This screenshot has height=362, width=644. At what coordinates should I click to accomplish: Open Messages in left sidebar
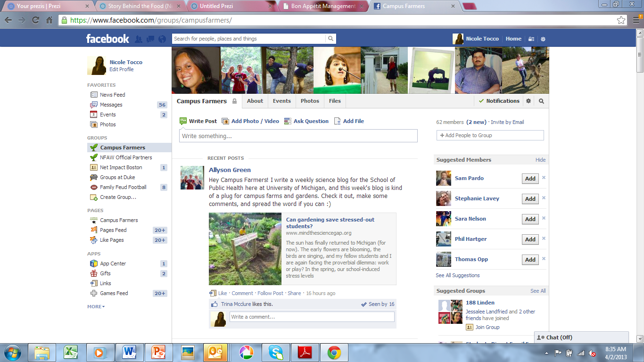tap(111, 105)
